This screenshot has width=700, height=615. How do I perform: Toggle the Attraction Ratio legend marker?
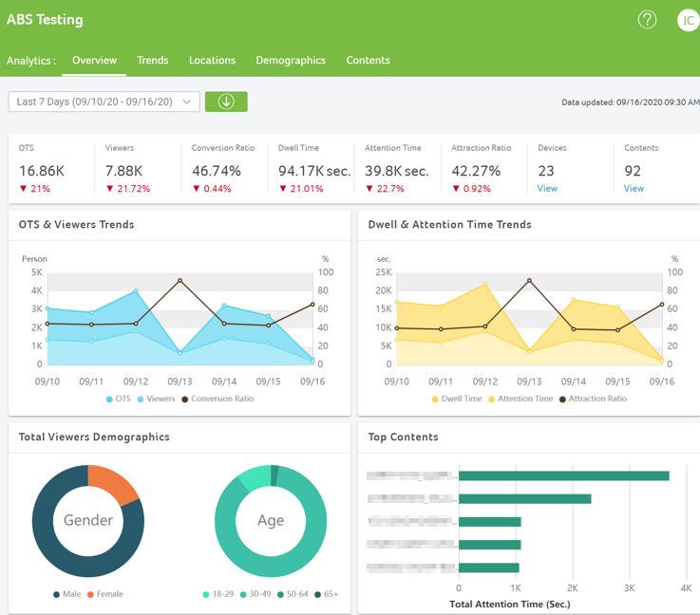coord(562,400)
